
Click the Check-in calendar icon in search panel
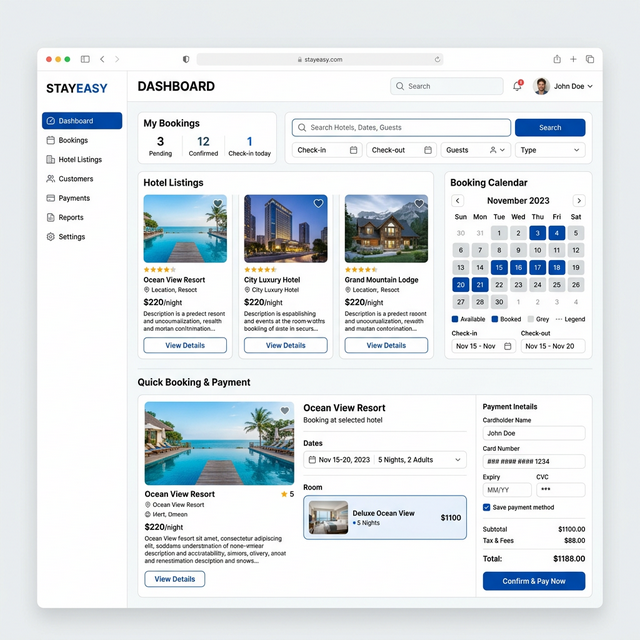click(x=353, y=150)
